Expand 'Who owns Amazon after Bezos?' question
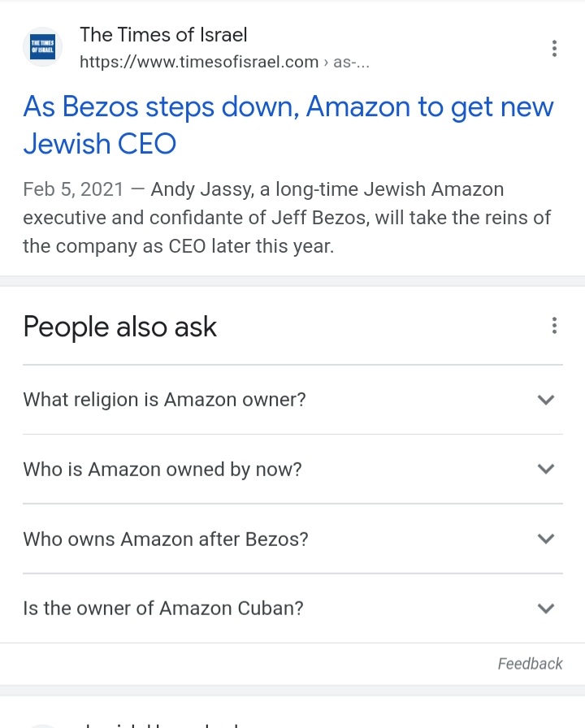 (292, 539)
